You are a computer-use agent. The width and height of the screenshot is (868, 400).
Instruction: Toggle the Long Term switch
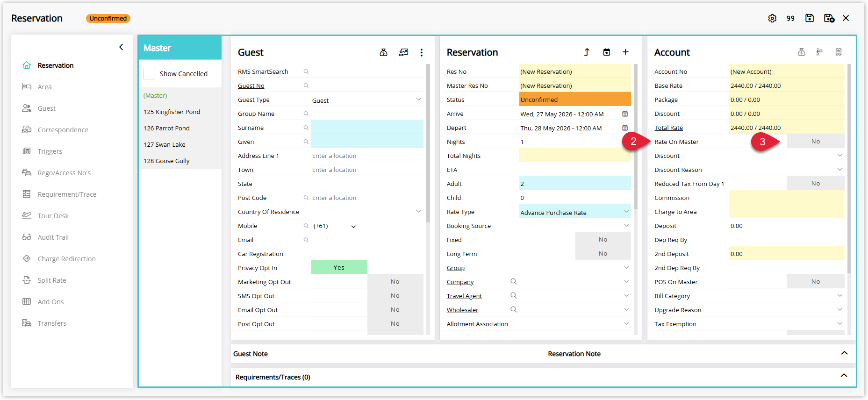point(603,254)
